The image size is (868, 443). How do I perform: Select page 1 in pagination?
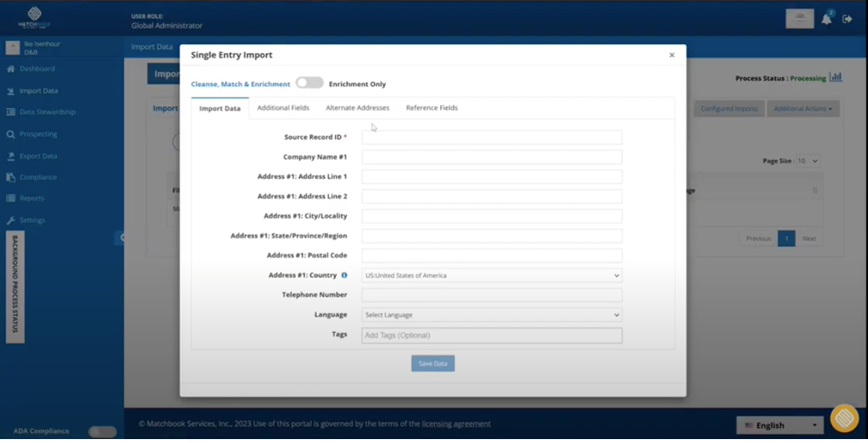pyautogui.click(x=787, y=239)
